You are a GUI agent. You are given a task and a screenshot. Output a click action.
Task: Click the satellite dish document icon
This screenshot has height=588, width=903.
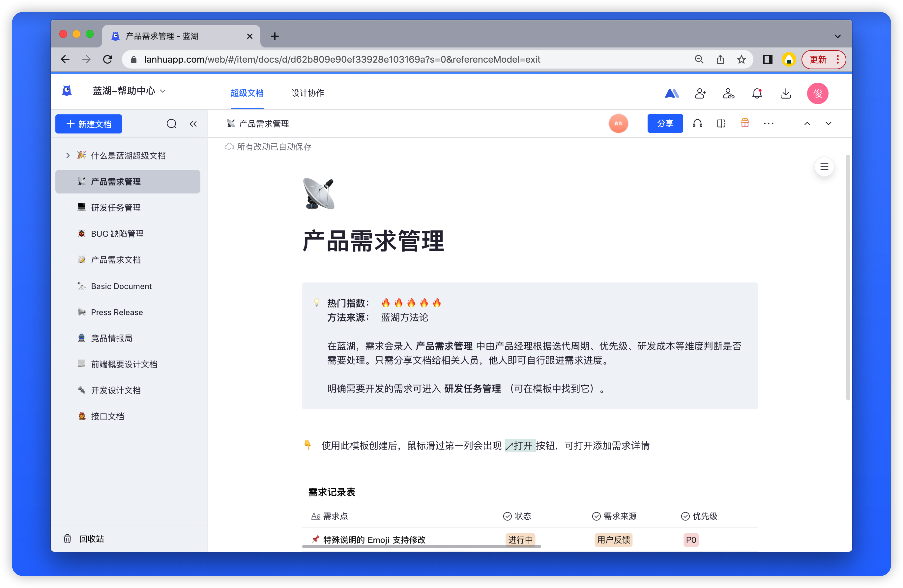click(319, 193)
